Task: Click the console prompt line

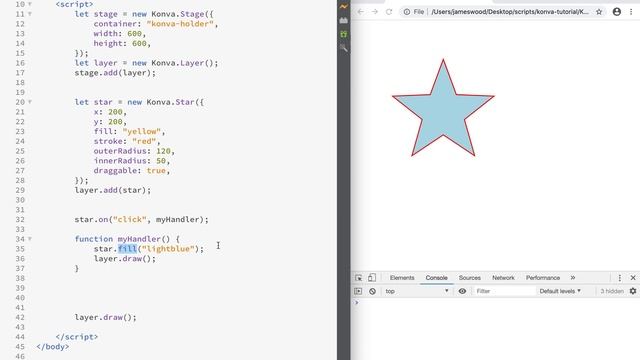Action: (496, 303)
